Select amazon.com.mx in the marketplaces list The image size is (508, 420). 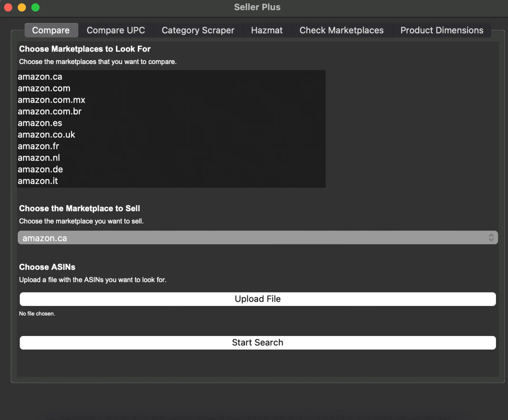[x=171, y=100]
